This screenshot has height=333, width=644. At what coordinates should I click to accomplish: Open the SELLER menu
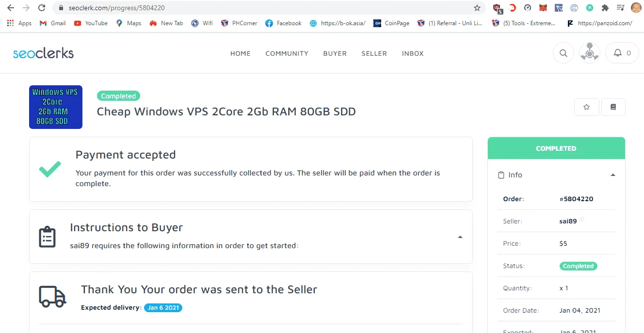pos(374,54)
